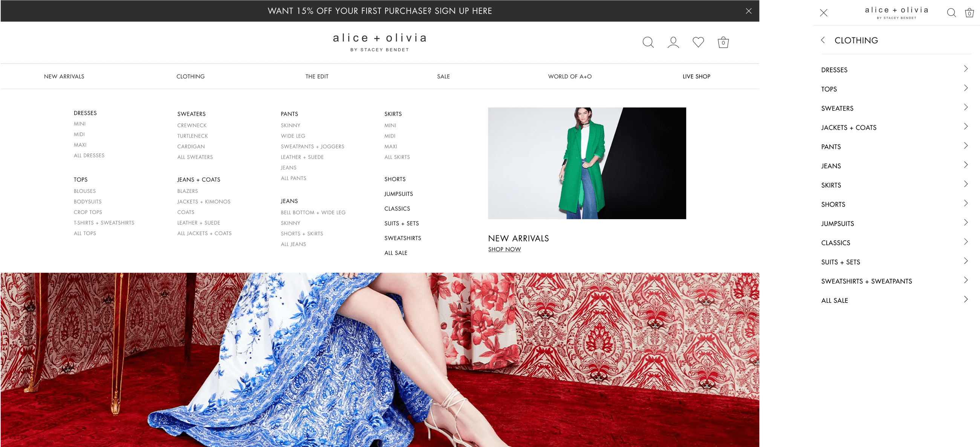Image resolution: width=980 pixels, height=447 pixels.
Task: Go back using the arrow beside CLOTHING
Action: 823,40
